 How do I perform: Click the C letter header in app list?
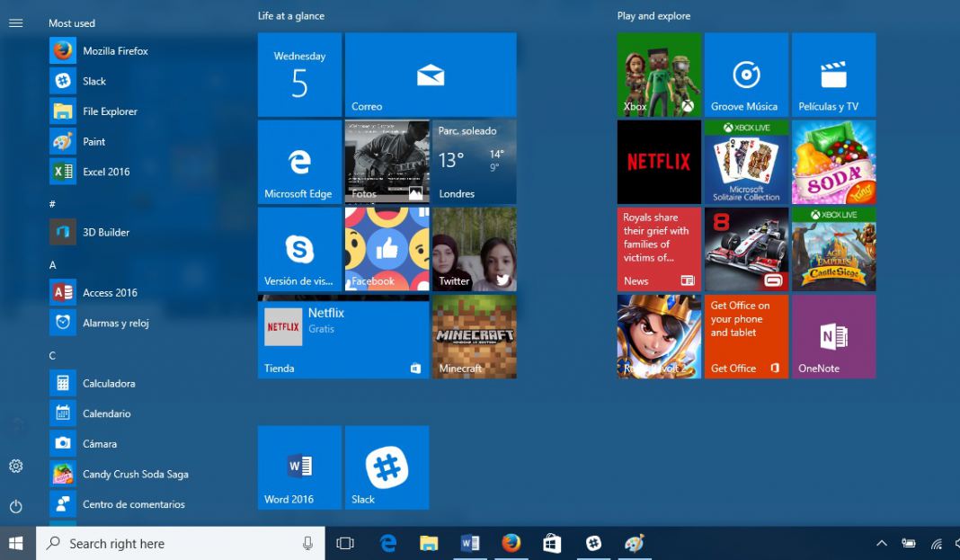click(53, 356)
